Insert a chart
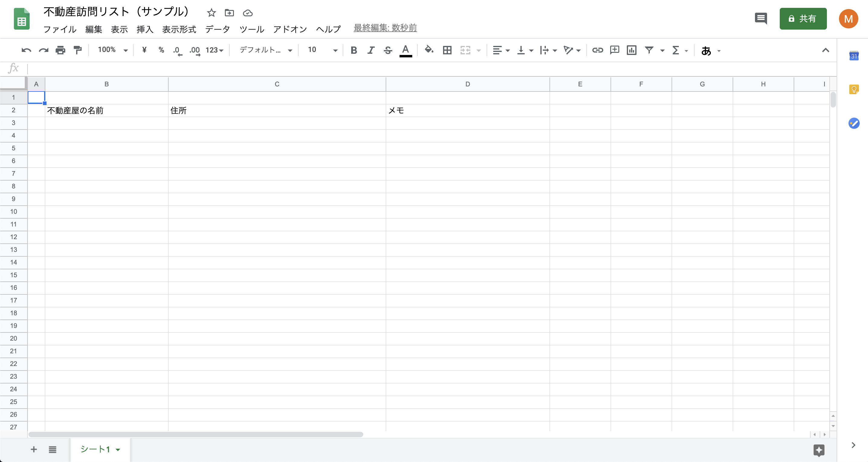This screenshot has height=462, width=868. (x=632, y=50)
